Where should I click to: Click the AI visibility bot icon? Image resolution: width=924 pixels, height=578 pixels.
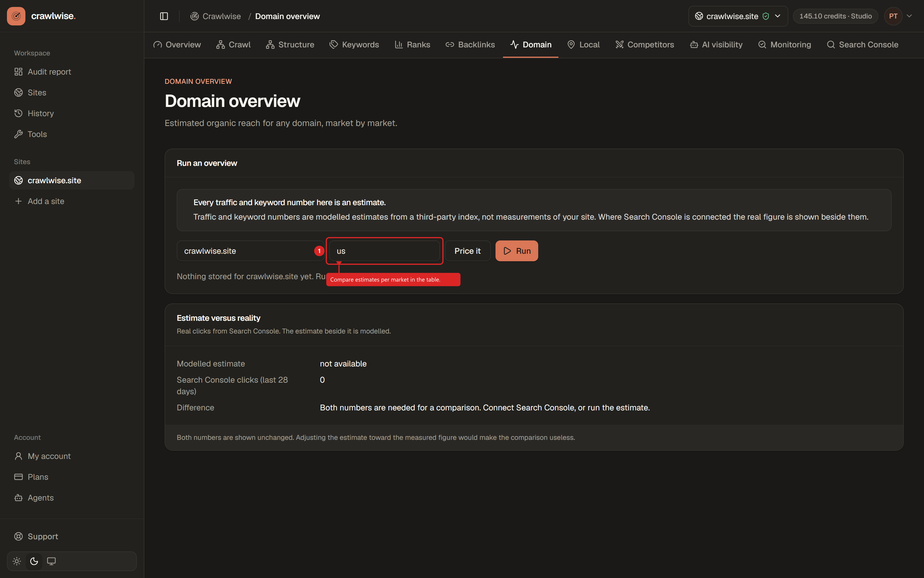click(694, 45)
